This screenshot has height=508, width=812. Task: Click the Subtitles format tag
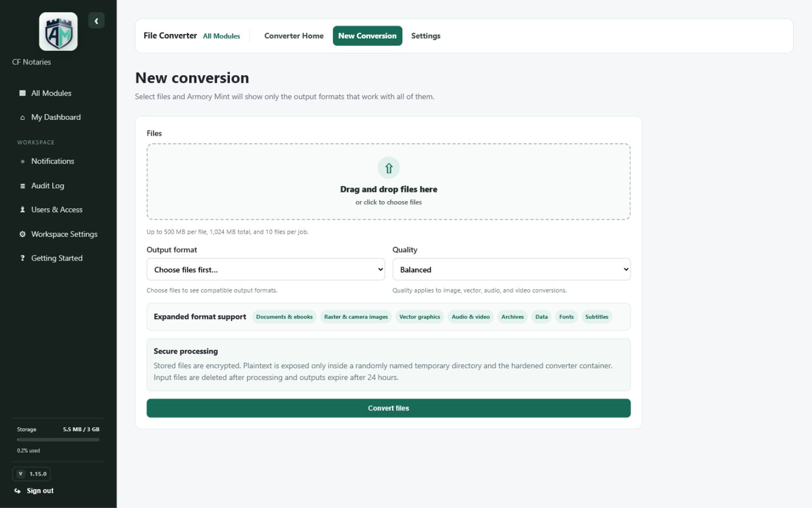tap(597, 317)
